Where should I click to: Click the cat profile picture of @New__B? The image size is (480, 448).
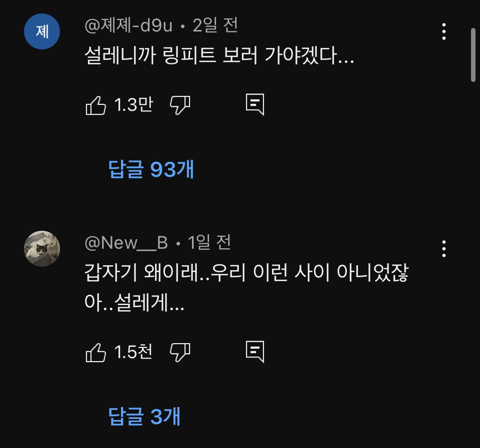click(x=42, y=249)
